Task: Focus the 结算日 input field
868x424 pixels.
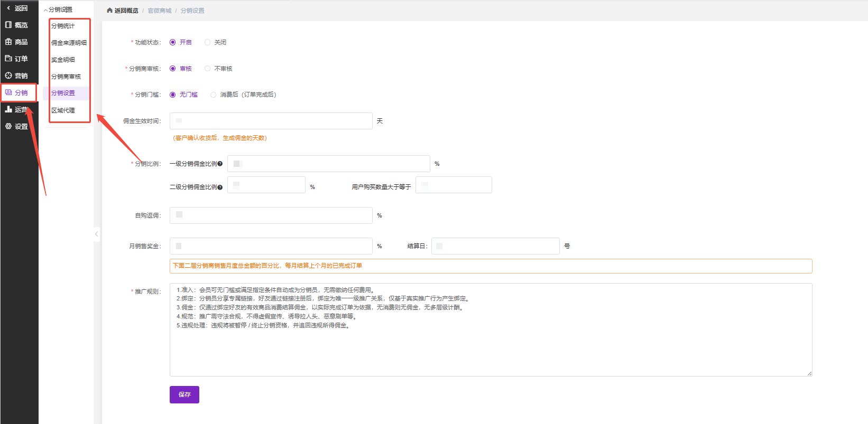Action: pos(495,246)
